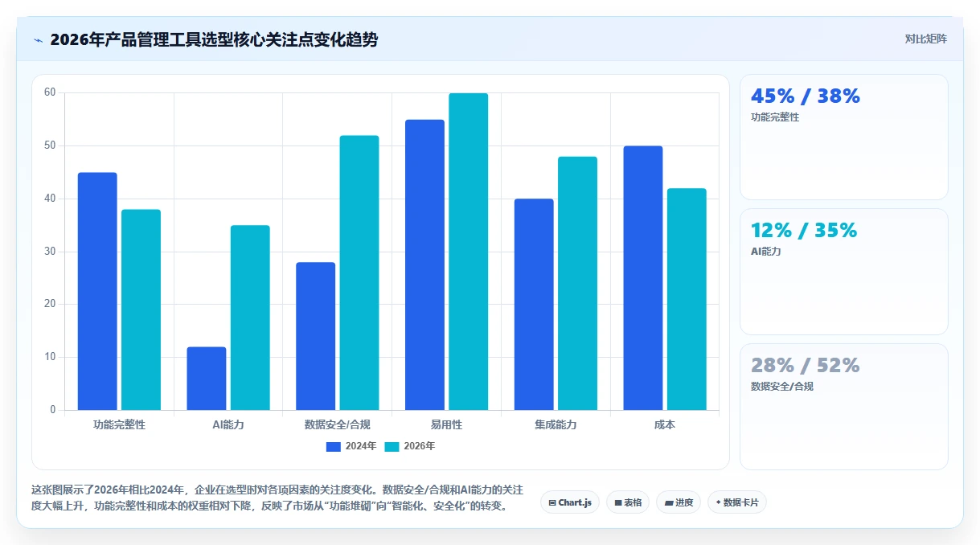The height and width of the screenshot is (545, 980).
Task: Click the 数据安全/合规 x-axis label
Action: pyautogui.click(x=338, y=424)
